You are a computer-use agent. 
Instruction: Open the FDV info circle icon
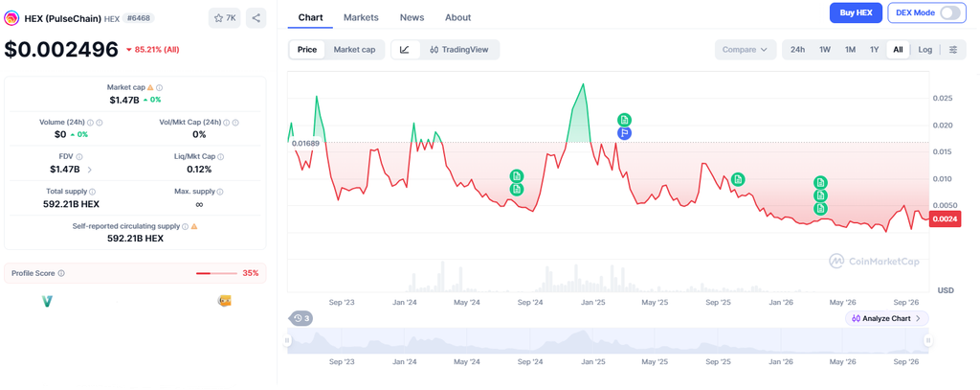pos(78,157)
